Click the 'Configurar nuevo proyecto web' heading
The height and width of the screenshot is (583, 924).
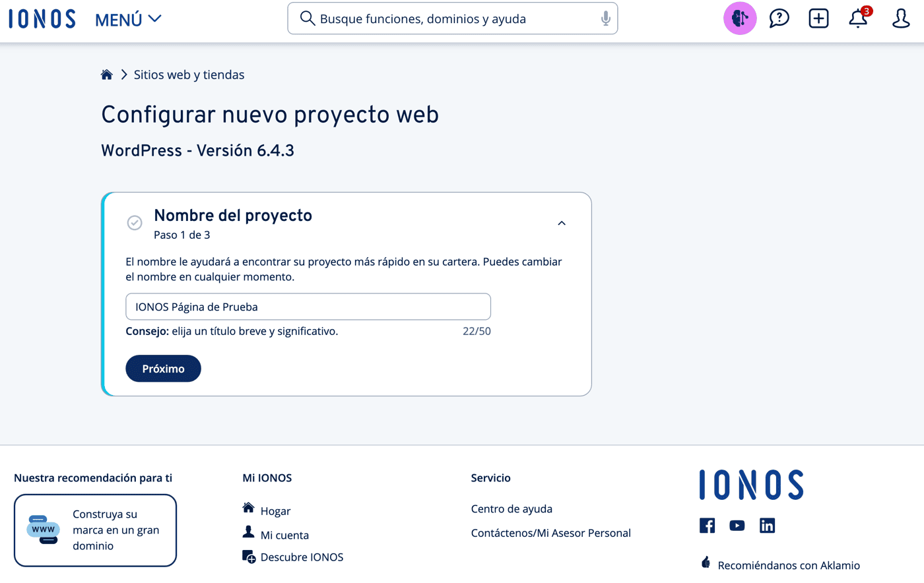point(270,115)
